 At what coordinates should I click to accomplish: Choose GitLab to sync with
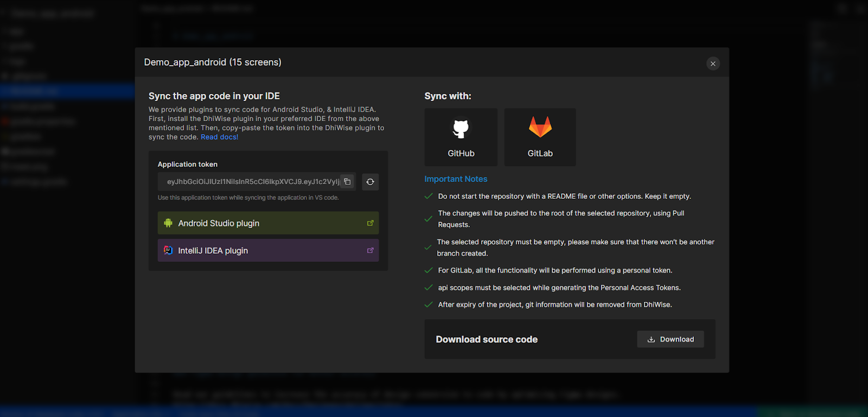540,137
